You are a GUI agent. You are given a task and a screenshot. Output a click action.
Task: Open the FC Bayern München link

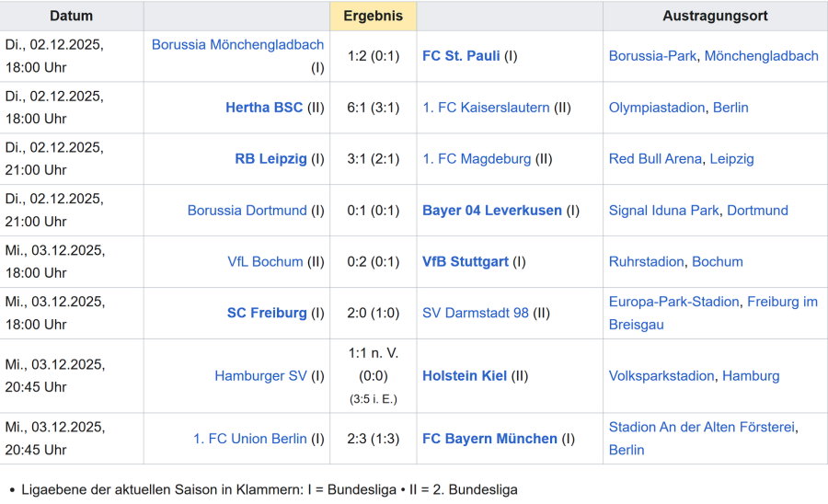[489, 439]
